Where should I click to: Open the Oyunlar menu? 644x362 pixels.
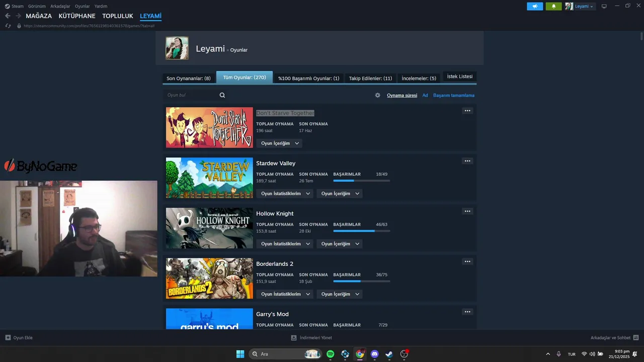click(x=83, y=6)
